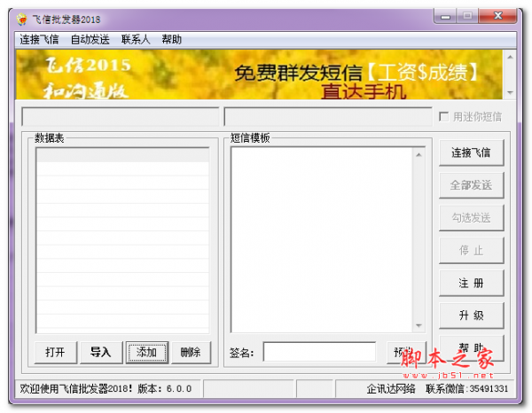Click the 注册 button
Screen dimensions: 532x413
(471, 283)
